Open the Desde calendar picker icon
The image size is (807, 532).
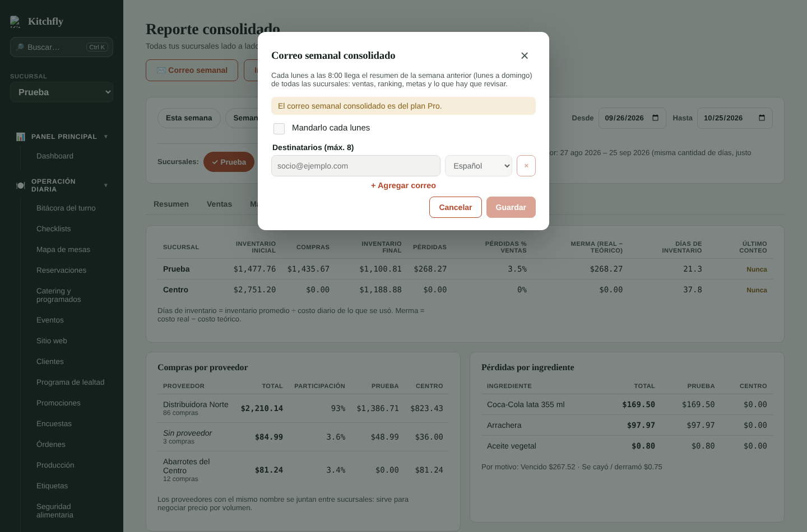tap(656, 118)
